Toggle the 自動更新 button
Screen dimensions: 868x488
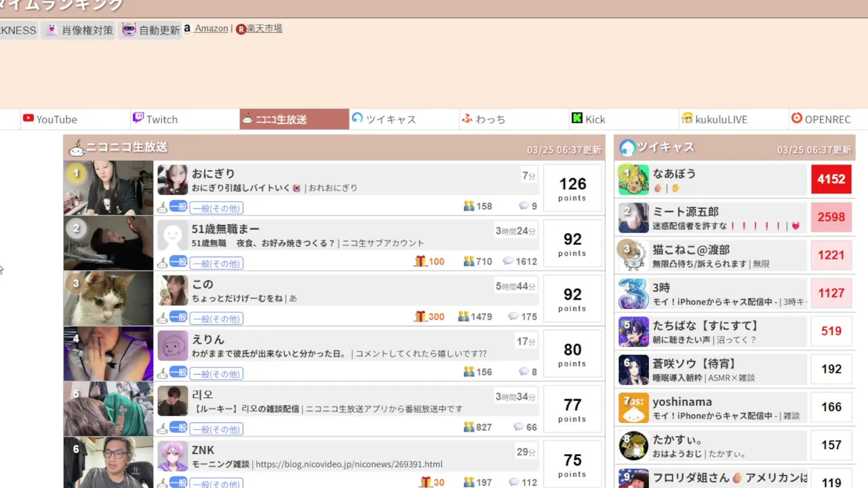[x=151, y=30]
